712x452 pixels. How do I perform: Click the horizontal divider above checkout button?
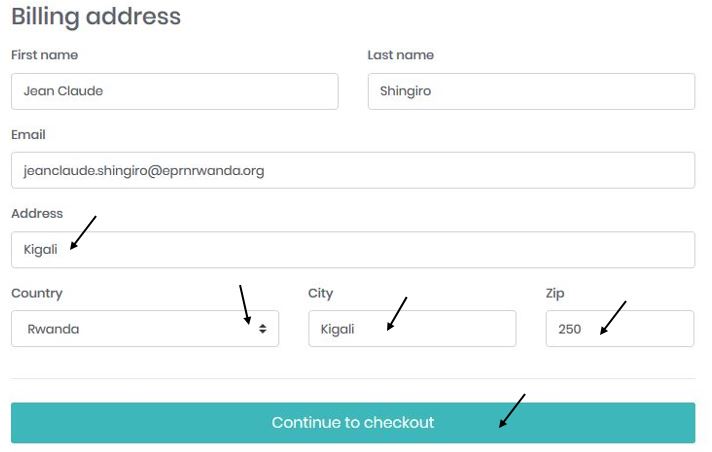(x=352, y=378)
